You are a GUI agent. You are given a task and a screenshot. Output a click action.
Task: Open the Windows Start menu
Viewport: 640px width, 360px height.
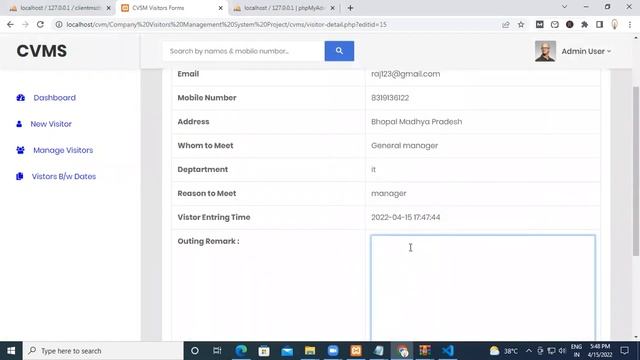point(11,351)
